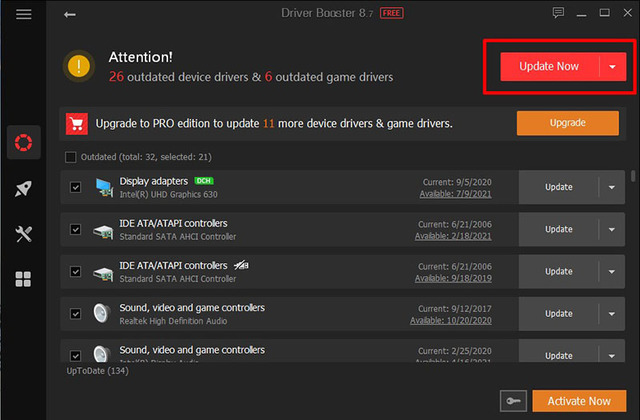Uncheck Realtek High Definition Audio driver
The height and width of the screenshot is (420, 640).
[76, 313]
